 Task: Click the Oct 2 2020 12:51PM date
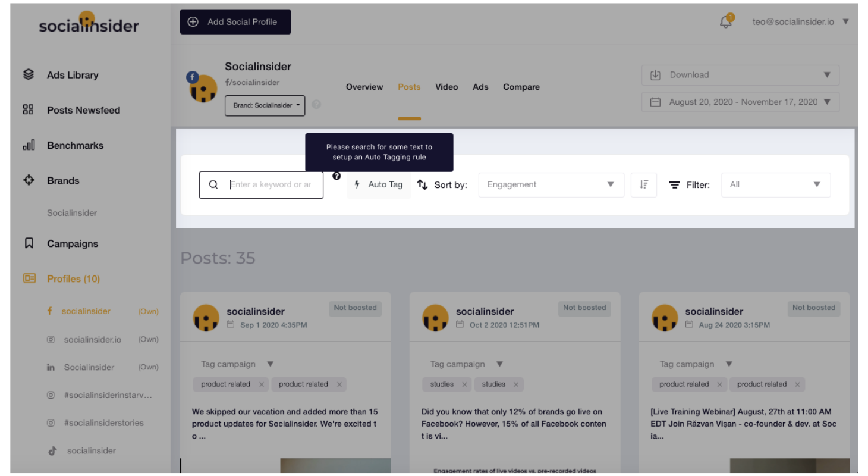coord(504,325)
